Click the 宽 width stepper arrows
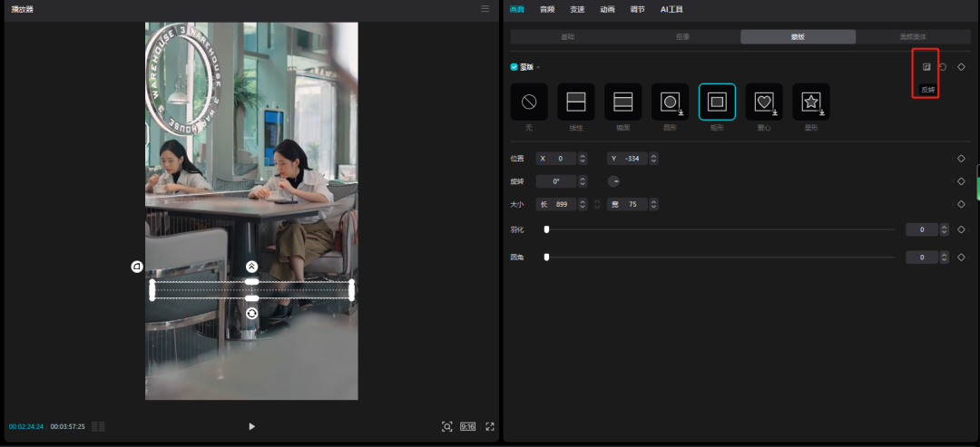The width and height of the screenshot is (980, 447). coord(653,204)
